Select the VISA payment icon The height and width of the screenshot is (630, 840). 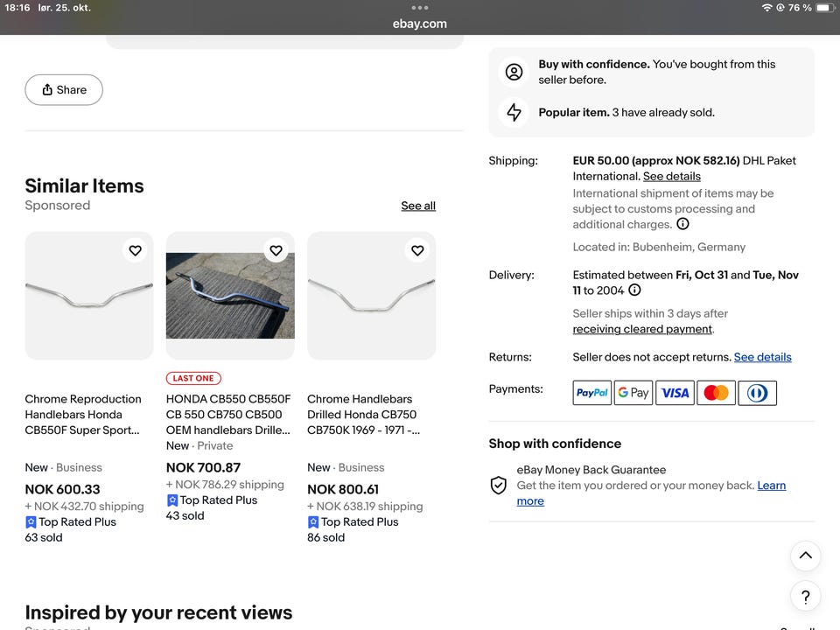675,393
